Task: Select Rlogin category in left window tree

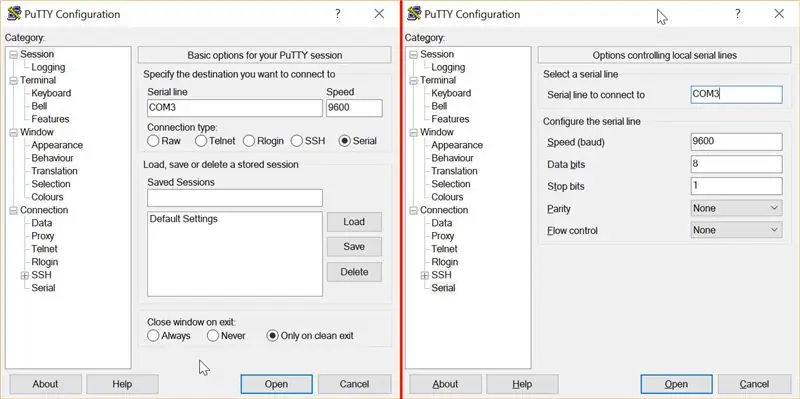Action: click(x=44, y=262)
